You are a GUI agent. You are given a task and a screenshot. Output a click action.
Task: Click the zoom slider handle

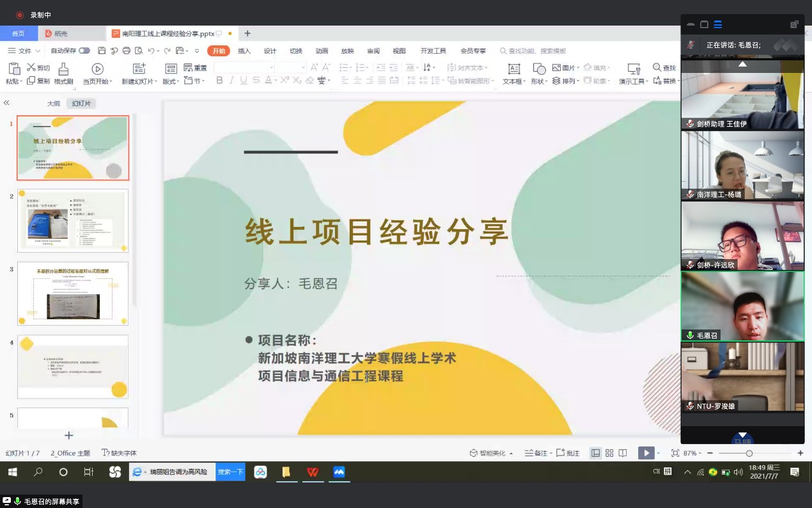[x=749, y=453]
